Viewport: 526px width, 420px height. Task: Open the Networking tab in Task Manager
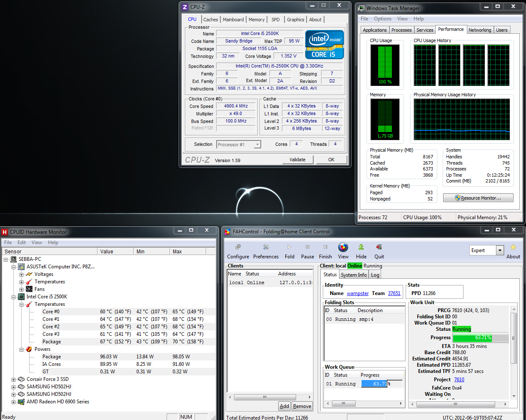click(480, 30)
